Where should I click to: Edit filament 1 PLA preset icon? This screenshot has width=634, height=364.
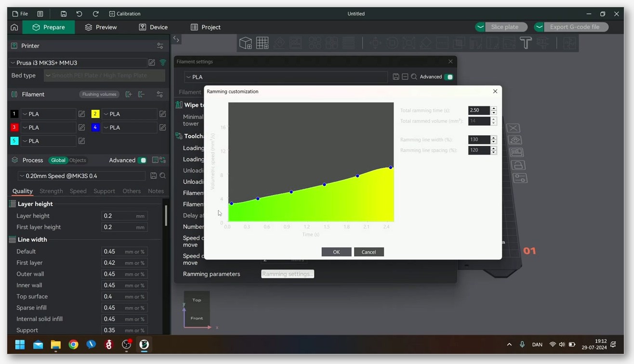(81, 114)
